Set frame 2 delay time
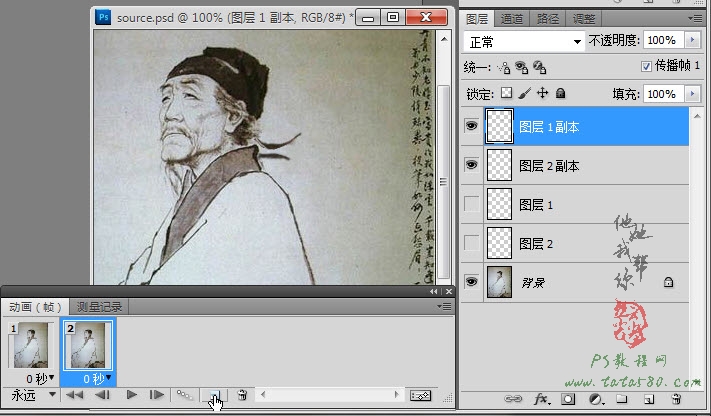 (x=97, y=378)
